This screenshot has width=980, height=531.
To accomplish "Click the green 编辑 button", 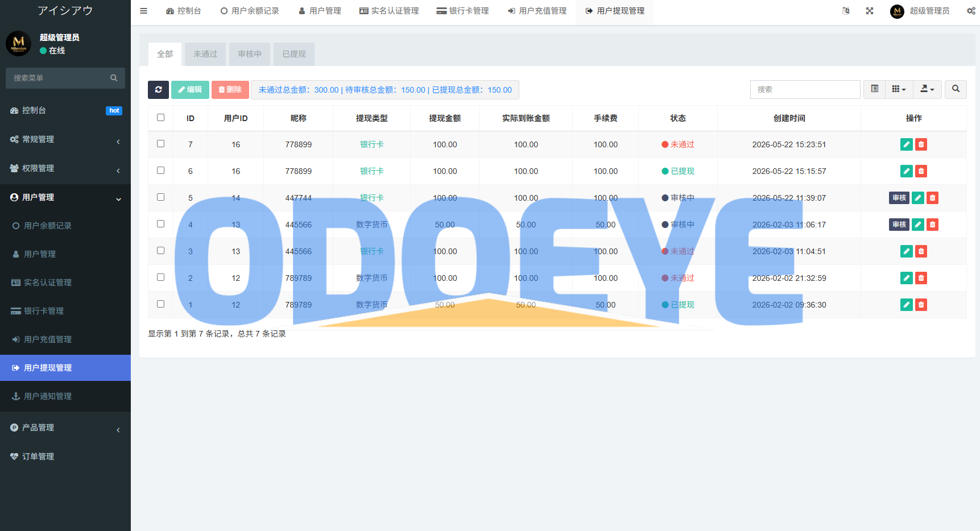I will tap(190, 89).
